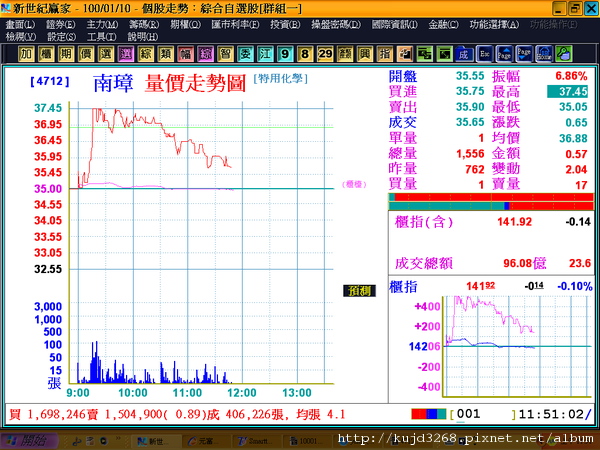
Task: Click the highlighted 最高 value 37.45
Action: click(x=567, y=91)
